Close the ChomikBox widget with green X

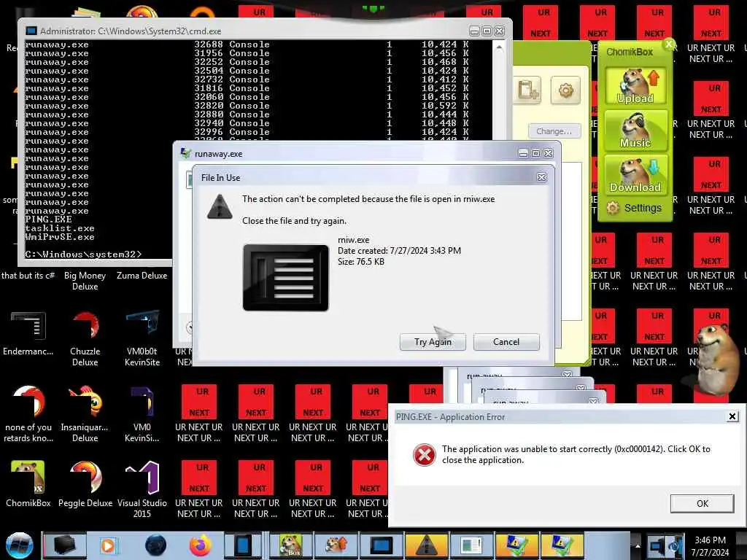669,44
